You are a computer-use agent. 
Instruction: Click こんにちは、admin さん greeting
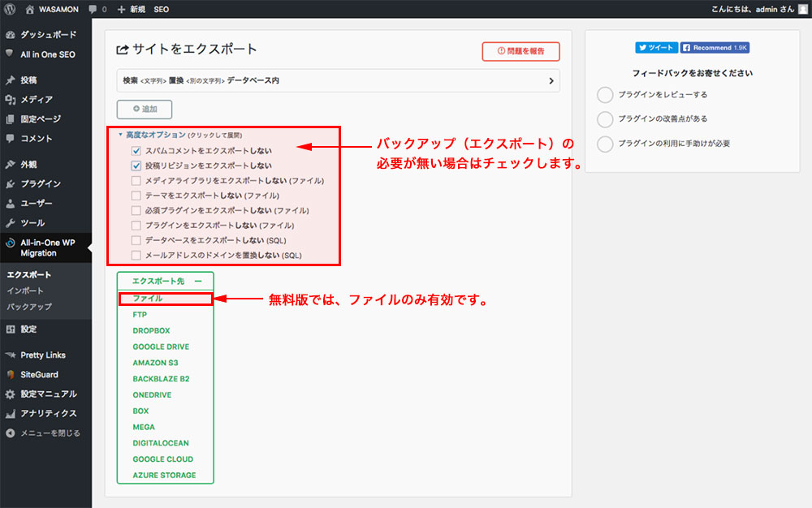pyautogui.click(x=753, y=9)
